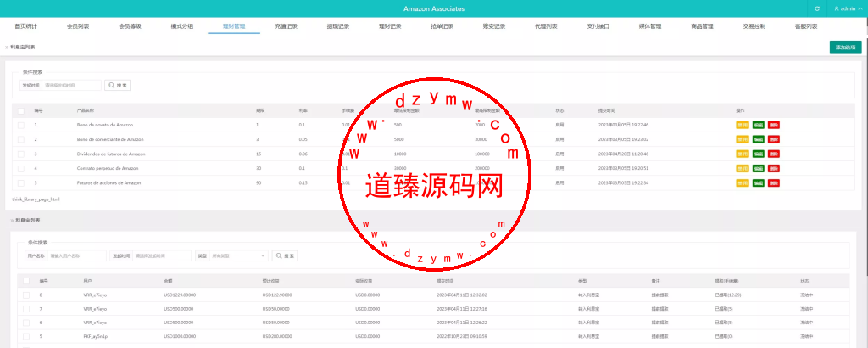Click the product list search button
This screenshot has height=348, width=868.
[x=117, y=86]
